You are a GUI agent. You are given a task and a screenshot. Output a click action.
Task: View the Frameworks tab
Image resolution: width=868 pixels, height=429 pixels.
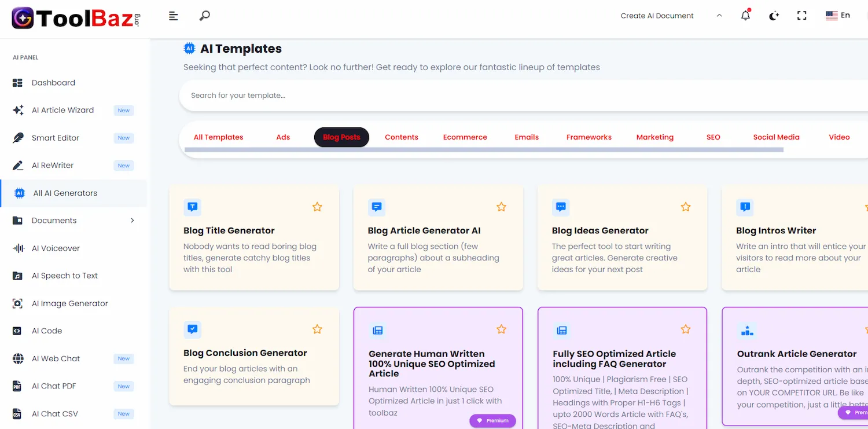(589, 137)
